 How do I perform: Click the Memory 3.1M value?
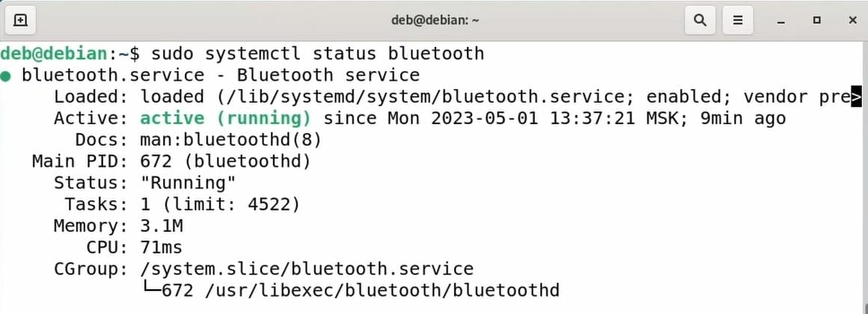click(161, 226)
